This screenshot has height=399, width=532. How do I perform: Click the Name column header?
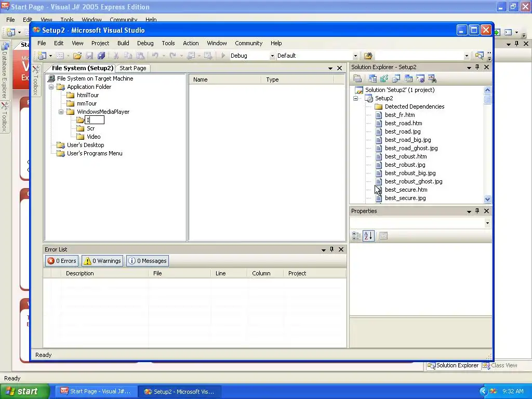[x=224, y=79]
